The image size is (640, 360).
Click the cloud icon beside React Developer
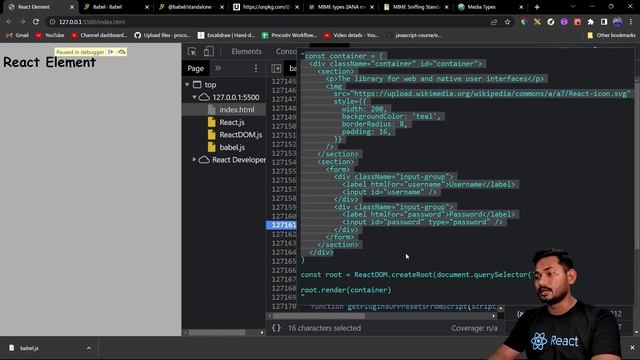tap(204, 160)
